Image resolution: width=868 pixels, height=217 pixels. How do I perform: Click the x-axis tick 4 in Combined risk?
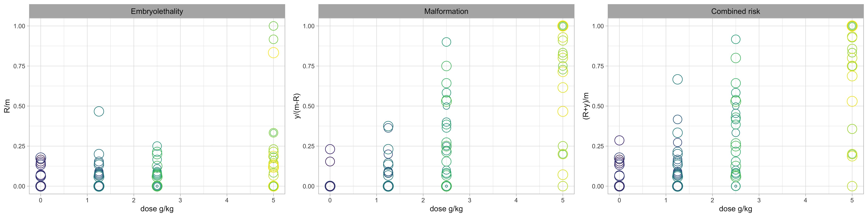805,201
